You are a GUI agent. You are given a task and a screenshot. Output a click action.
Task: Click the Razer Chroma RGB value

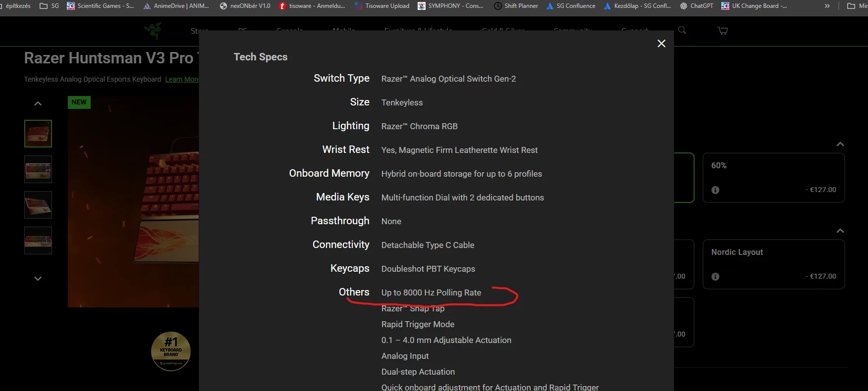pyautogui.click(x=419, y=126)
